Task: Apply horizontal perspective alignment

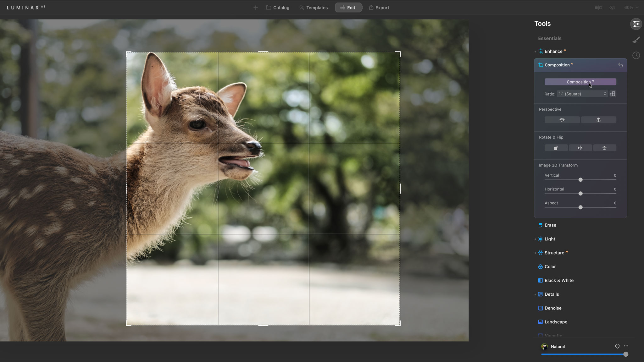Action: pyautogui.click(x=562, y=120)
